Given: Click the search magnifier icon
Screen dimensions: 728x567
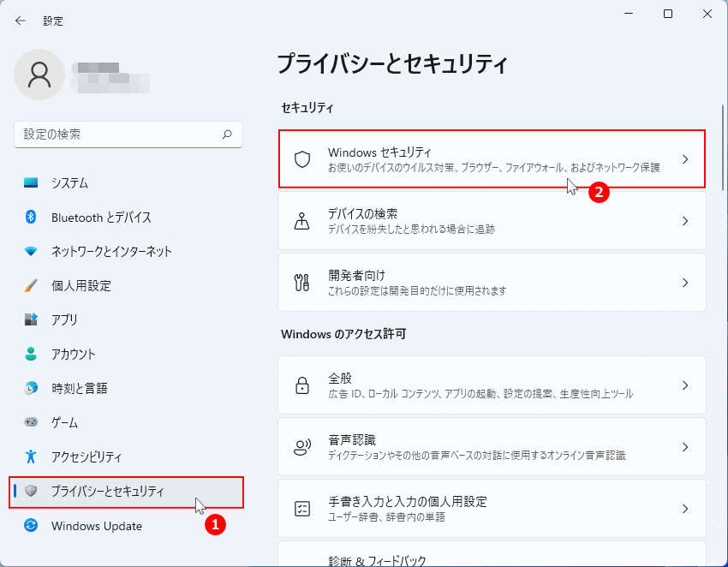Looking at the screenshot, I should [227, 134].
